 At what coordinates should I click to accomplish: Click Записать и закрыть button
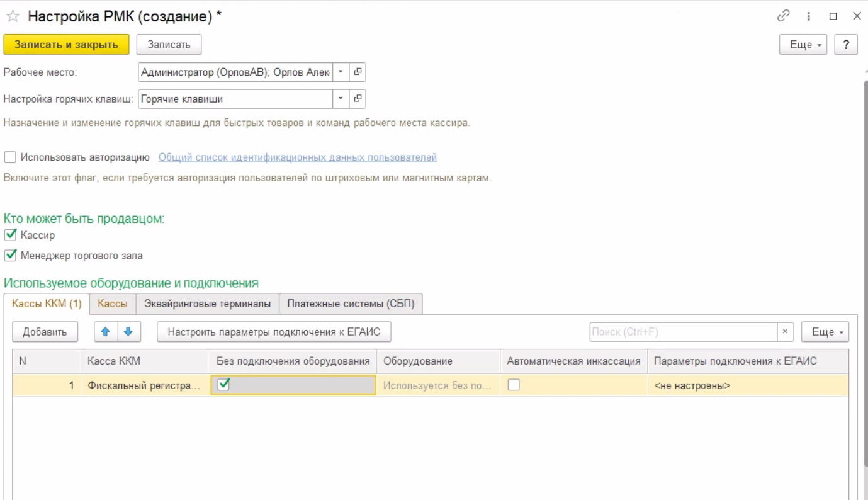pyautogui.click(x=66, y=45)
